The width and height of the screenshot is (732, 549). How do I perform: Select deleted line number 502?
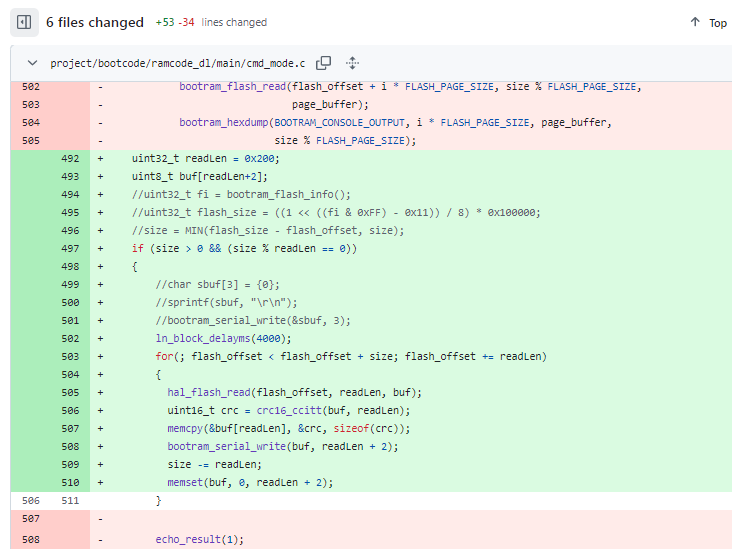click(31, 87)
